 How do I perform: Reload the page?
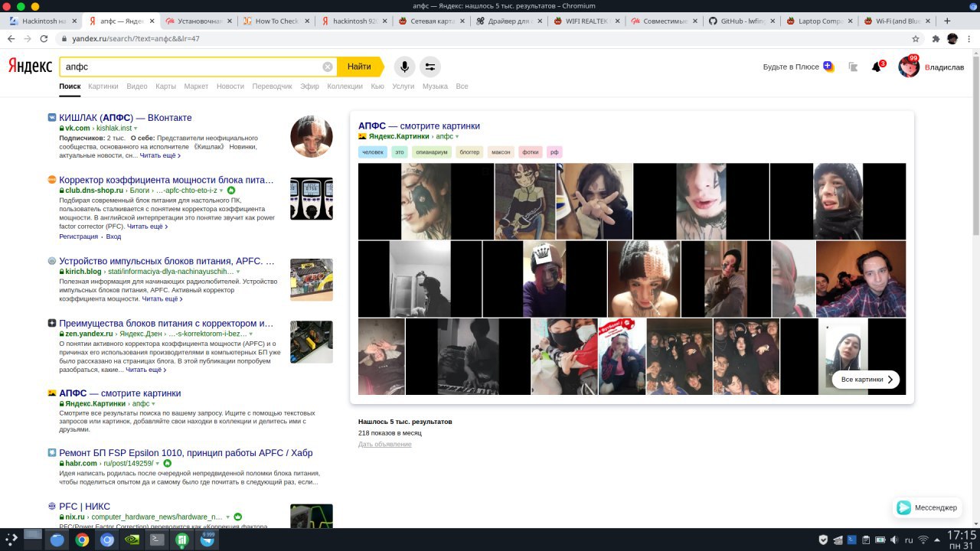coord(45,38)
